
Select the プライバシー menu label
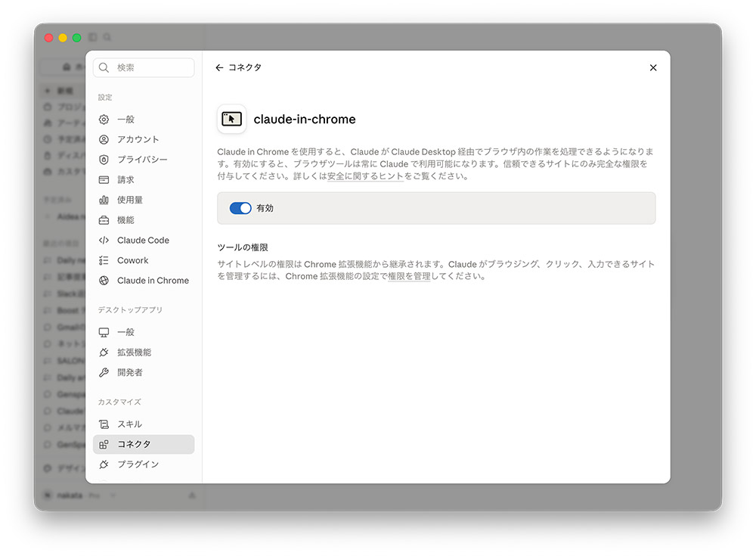[142, 160]
